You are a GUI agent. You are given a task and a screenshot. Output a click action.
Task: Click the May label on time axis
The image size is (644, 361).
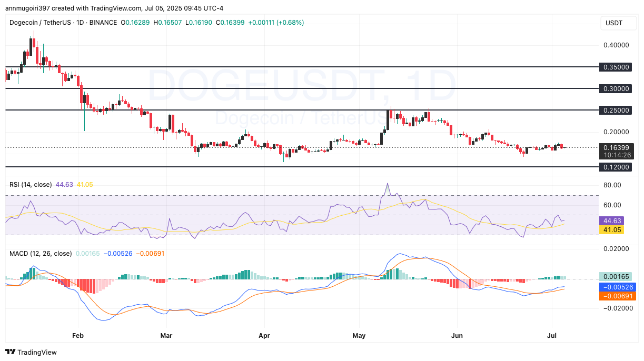[x=359, y=335]
